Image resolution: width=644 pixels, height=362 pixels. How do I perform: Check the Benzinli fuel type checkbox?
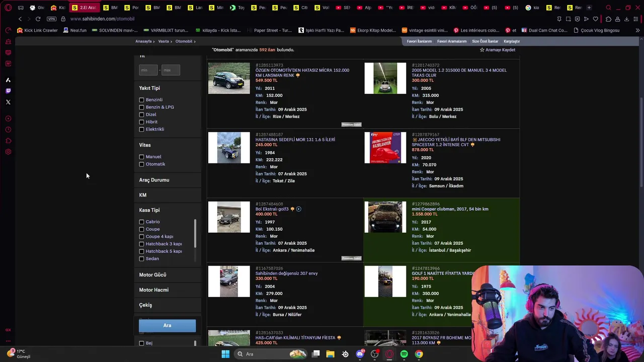[x=141, y=100]
